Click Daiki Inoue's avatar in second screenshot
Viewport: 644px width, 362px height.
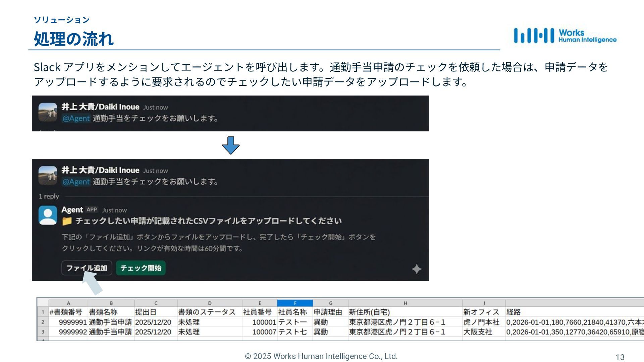[x=48, y=175]
